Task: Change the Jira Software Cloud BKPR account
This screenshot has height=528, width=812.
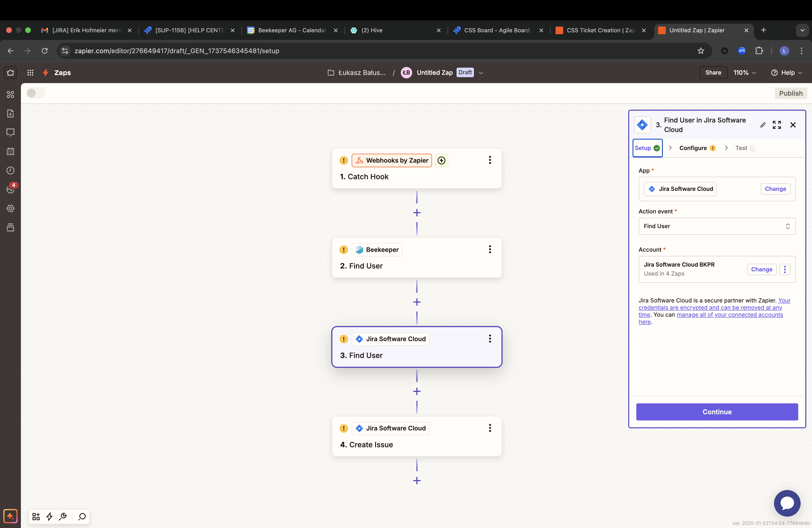Action: point(761,269)
